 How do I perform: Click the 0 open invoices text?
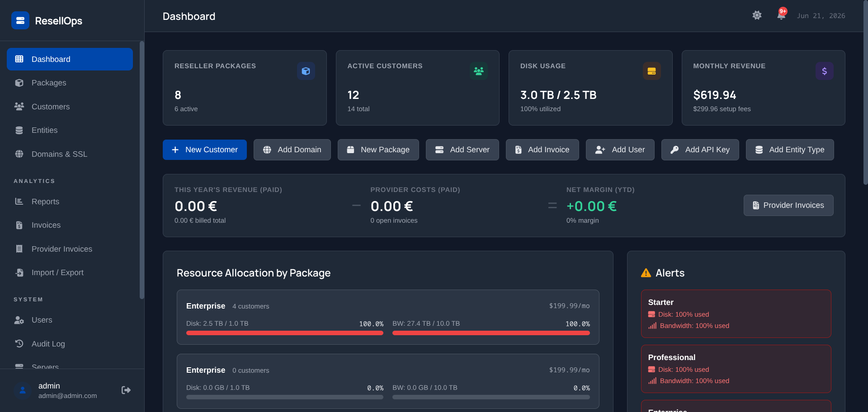pos(394,220)
